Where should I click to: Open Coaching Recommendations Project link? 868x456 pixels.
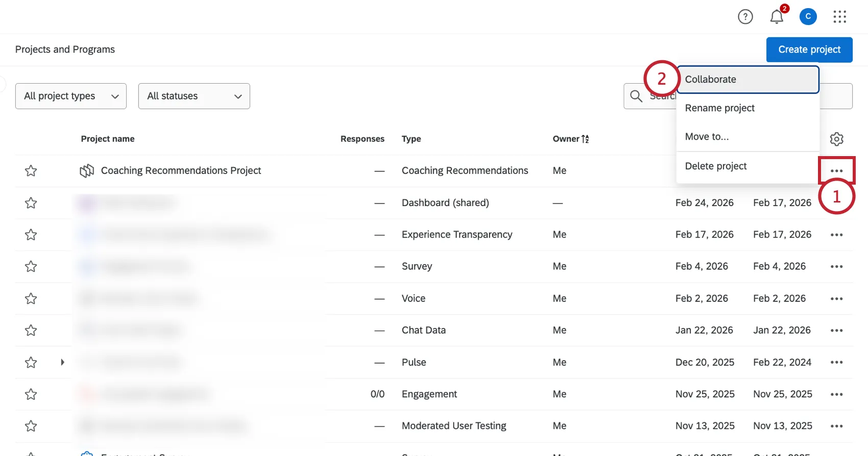pyautogui.click(x=181, y=170)
